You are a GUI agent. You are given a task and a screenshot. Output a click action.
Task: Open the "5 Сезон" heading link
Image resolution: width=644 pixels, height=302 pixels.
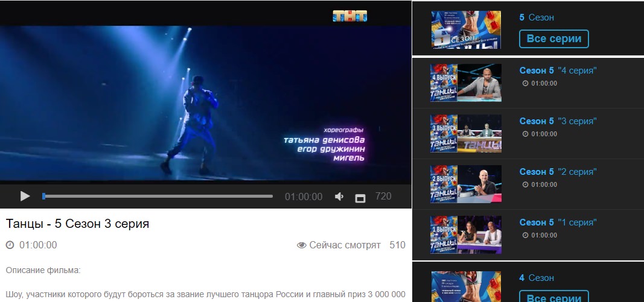[537, 17]
